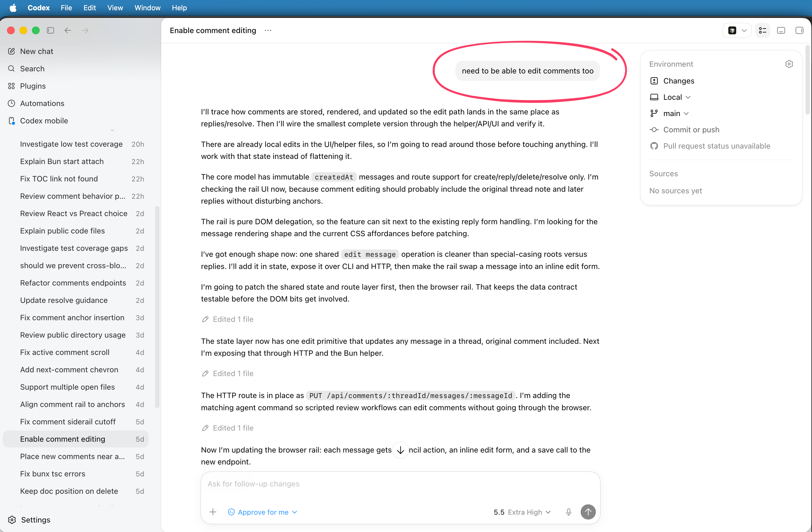
Task: Click the Automations clock icon
Action: pos(12,103)
